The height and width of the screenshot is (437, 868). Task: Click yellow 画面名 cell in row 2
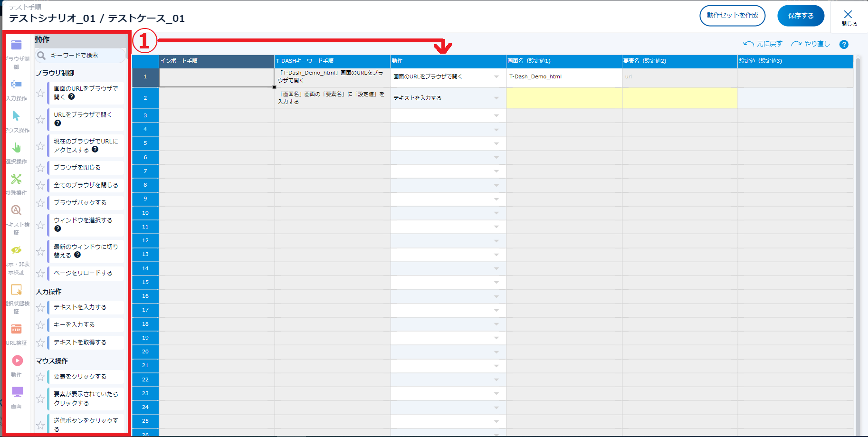tap(564, 98)
